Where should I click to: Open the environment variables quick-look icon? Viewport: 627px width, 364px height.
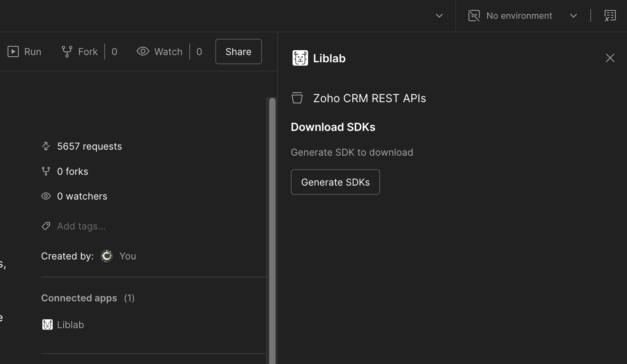point(610,16)
